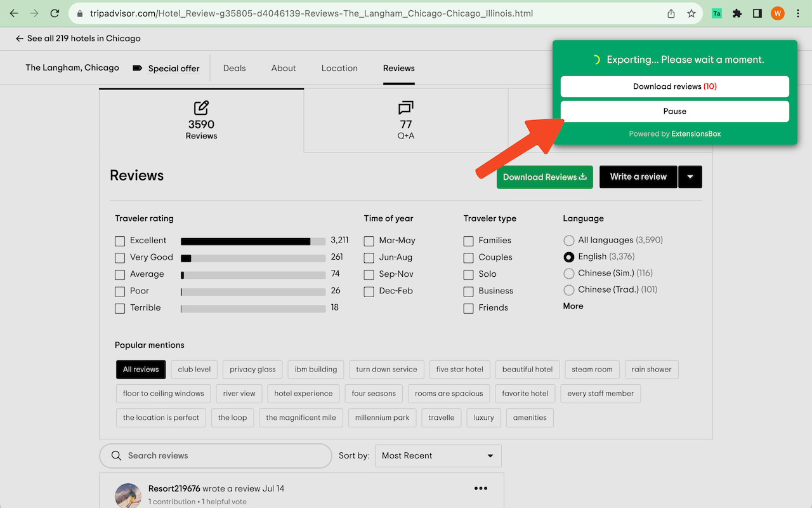The width and height of the screenshot is (812, 508).
Task: Expand the Write a review arrow menu
Action: pyautogui.click(x=690, y=177)
